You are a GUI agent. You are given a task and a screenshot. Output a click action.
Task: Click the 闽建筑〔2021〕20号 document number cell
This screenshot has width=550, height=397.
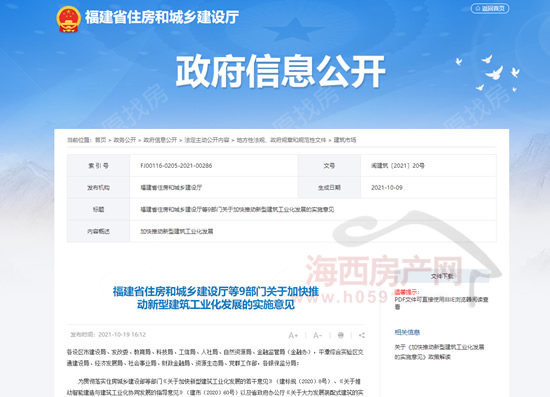[428, 166]
